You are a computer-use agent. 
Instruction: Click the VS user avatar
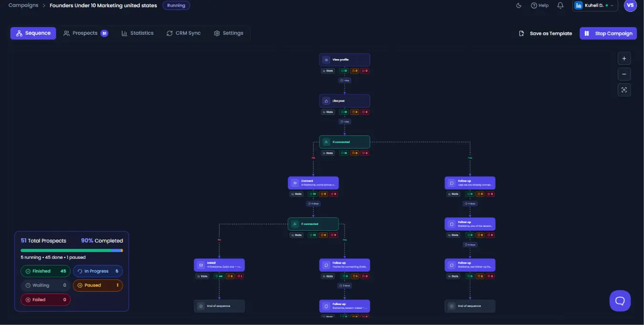(x=630, y=5)
